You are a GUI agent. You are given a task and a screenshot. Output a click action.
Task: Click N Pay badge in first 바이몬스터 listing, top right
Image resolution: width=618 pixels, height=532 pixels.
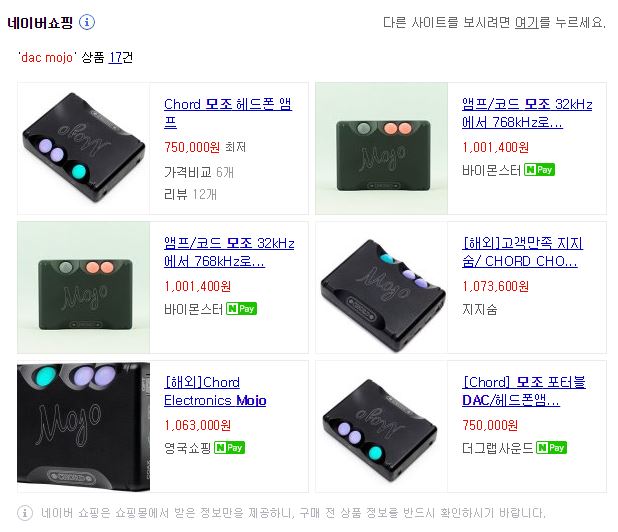click(540, 169)
